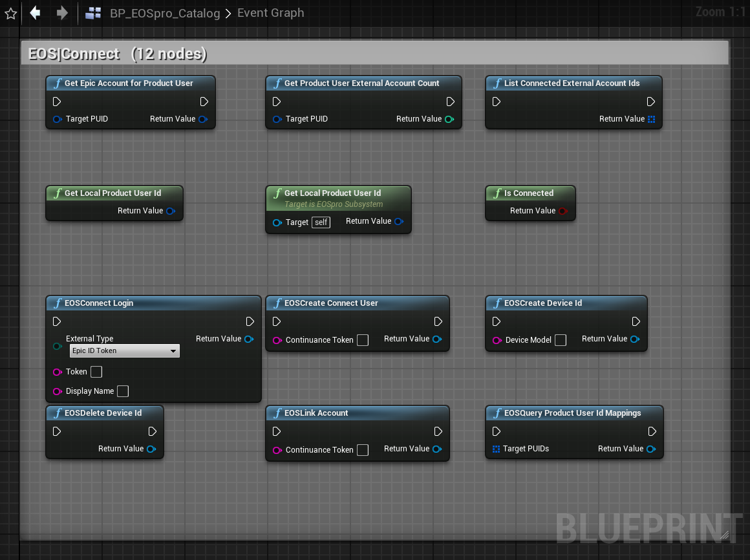This screenshot has height=560, width=750.
Task: Click Continuance Token pin on EOSLink Account
Action: [277, 451]
